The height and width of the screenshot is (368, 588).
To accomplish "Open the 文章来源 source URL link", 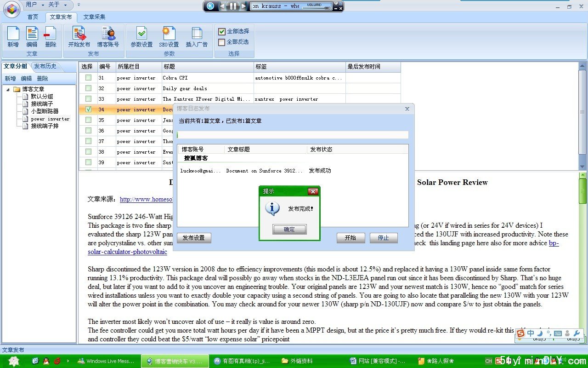I will click(146, 200).
